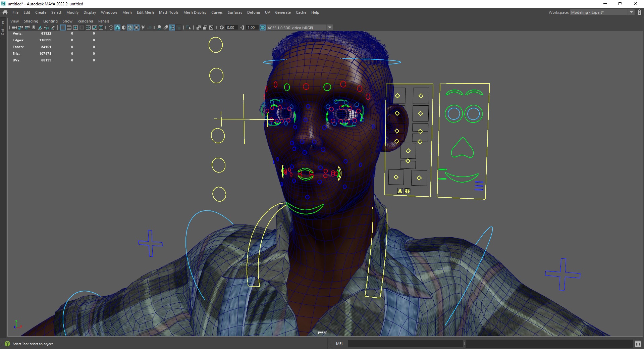Click the Gamma reset icon

coord(242,28)
